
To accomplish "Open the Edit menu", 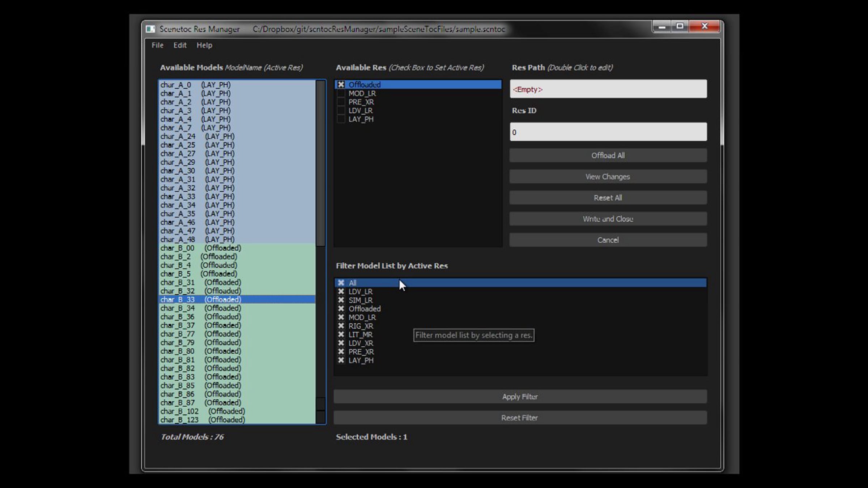I will tap(180, 45).
